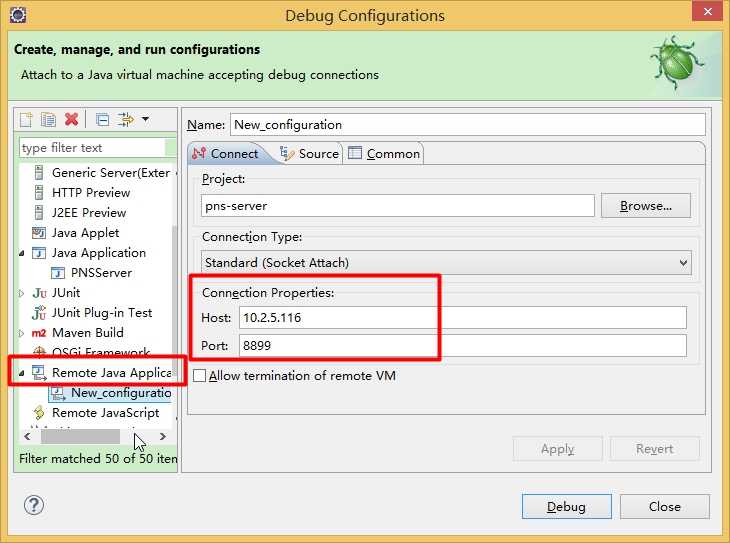Click the tree scroll left arrow
Viewport: 730px width, 543px height.
point(27,436)
